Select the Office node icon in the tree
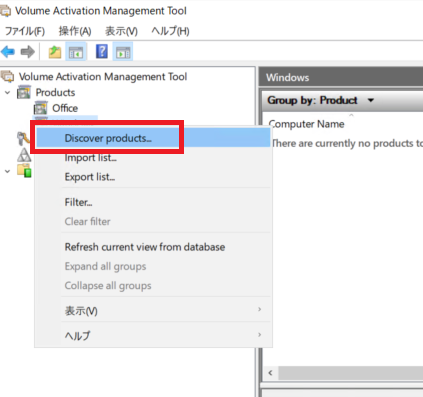 pyautogui.click(x=40, y=108)
